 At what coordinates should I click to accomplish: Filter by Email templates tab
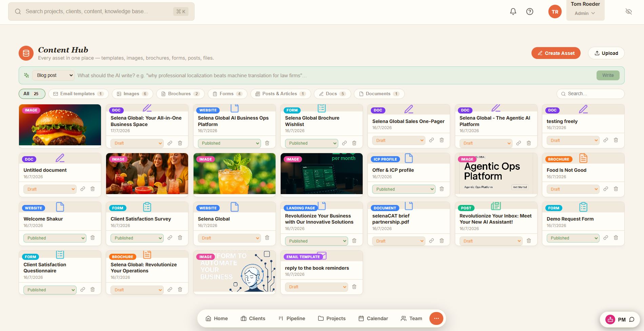(79, 94)
